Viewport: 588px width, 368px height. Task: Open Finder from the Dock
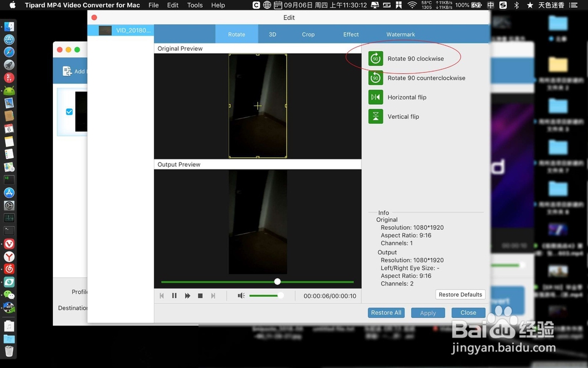(9, 26)
